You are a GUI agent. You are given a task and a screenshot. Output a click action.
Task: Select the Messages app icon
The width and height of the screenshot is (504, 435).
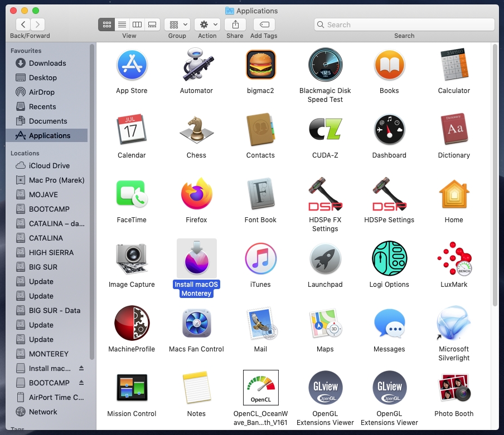(389, 323)
